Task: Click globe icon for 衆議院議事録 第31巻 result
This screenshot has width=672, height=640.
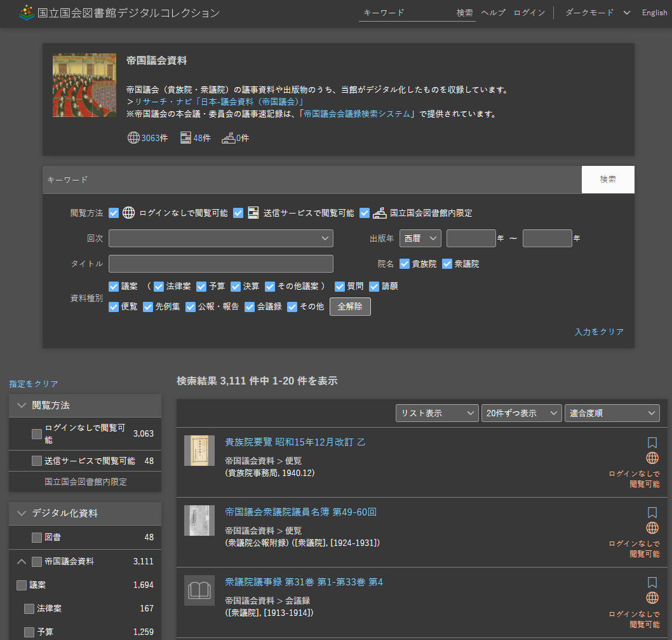Action: click(652, 598)
